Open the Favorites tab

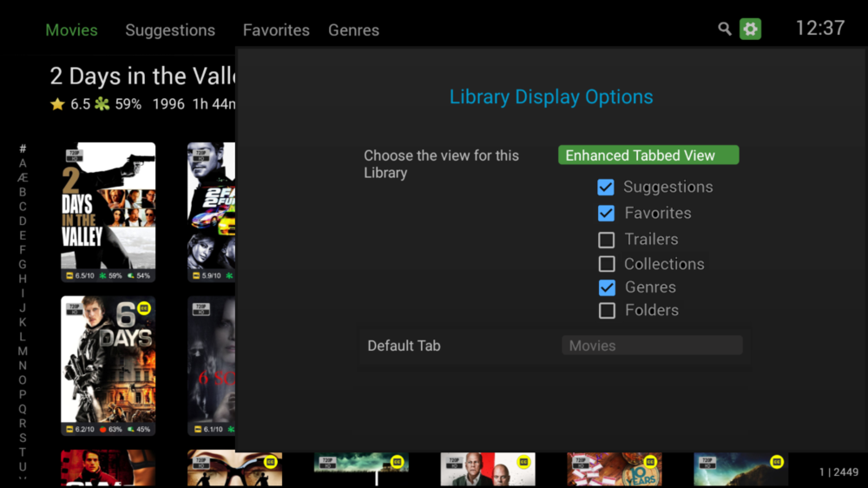point(276,30)
